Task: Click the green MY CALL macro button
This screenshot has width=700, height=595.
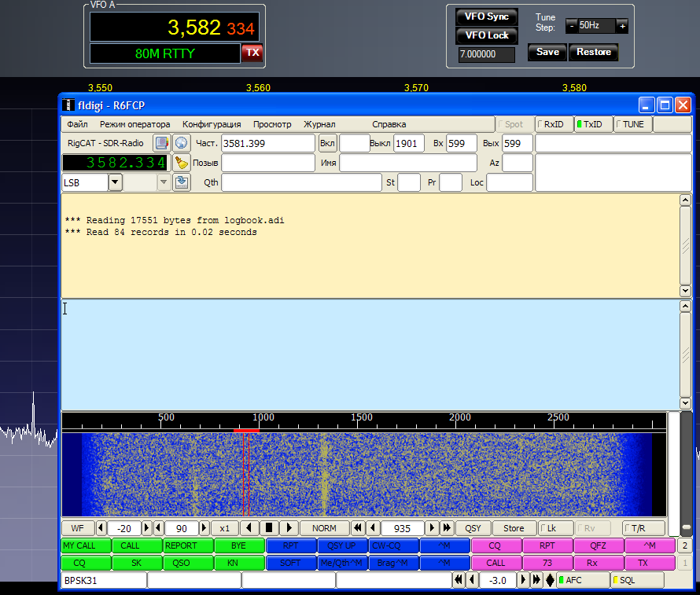Action: click(x=86, y=545)
